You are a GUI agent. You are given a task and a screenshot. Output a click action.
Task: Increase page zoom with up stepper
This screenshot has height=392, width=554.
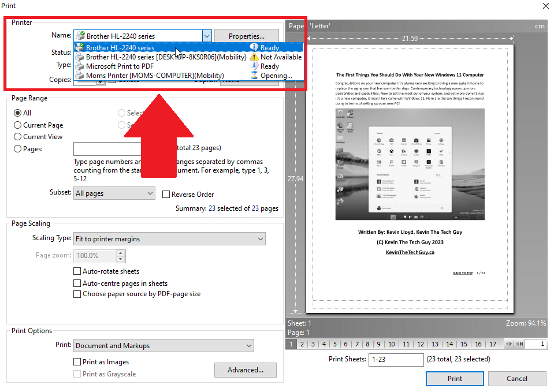tap(121, 253)
